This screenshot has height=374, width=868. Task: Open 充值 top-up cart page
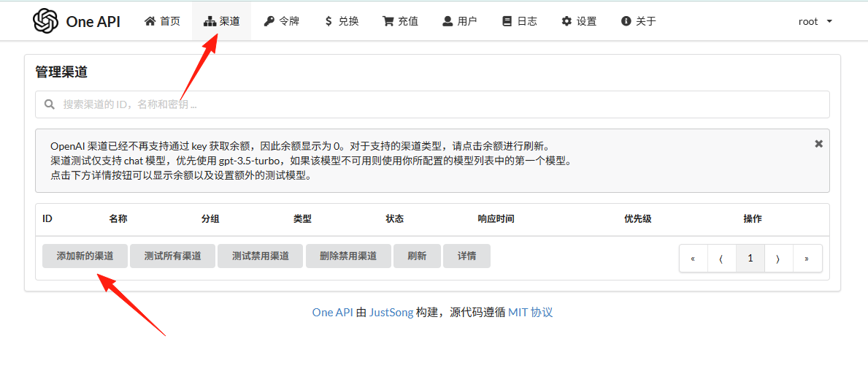tap(400, 21)
